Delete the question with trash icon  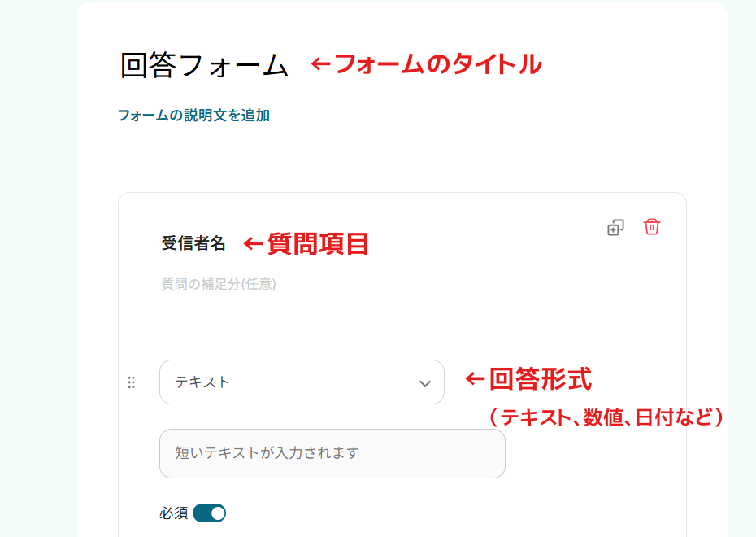point(652,227)
